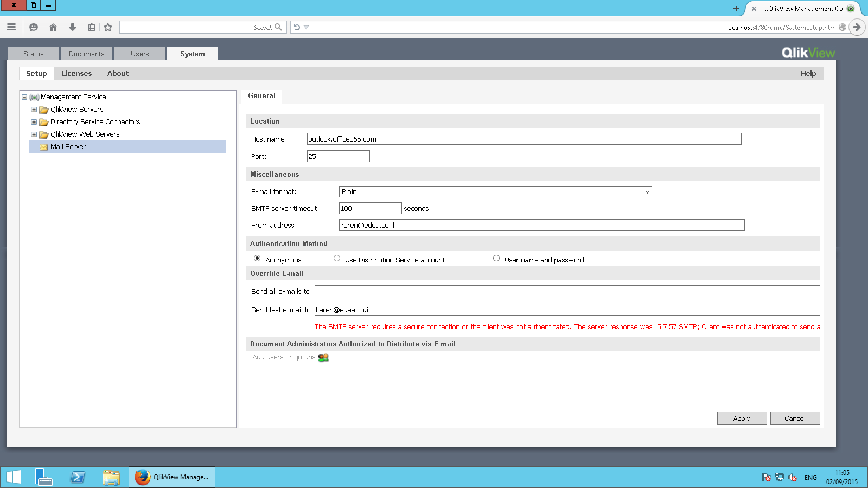Expand the QlikView Servers node

(x=34, y=110)
